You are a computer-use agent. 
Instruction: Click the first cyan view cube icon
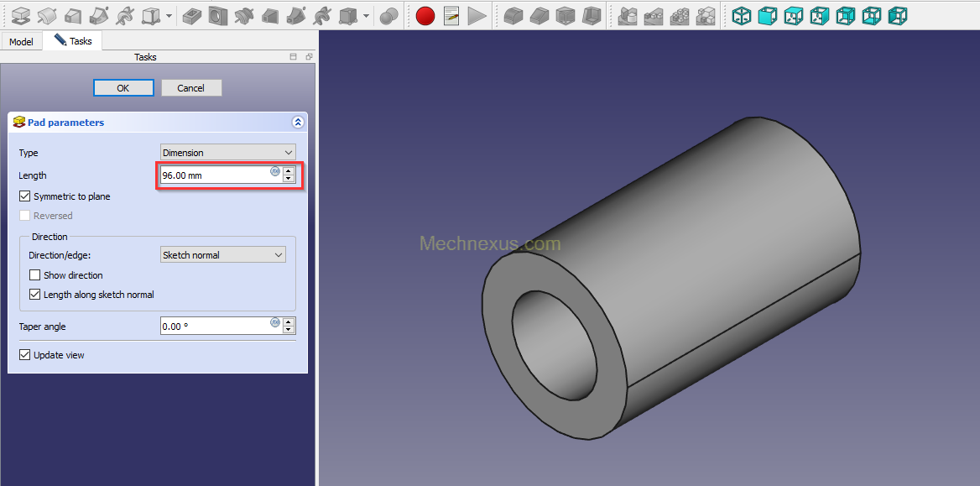tap(742, 15)
